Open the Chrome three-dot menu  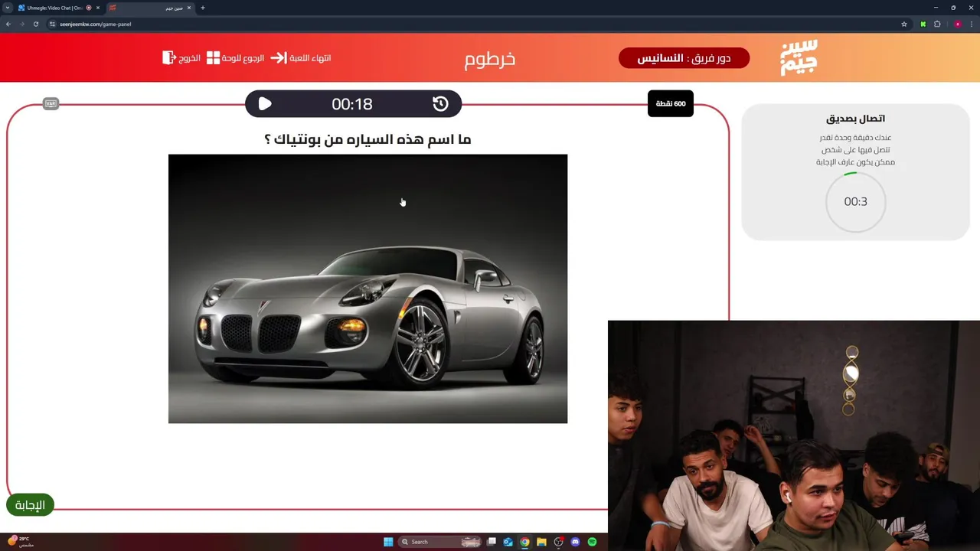(x=972, y=24)
